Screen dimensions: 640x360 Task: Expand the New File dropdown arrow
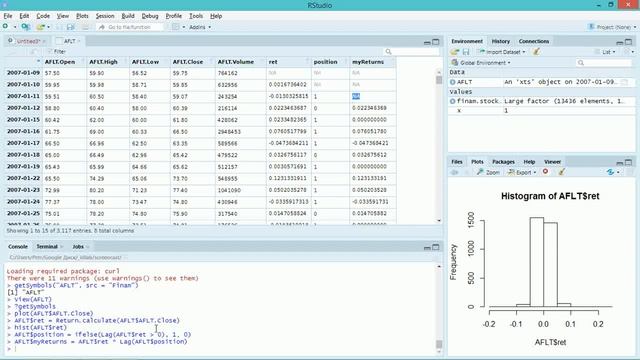(15, 27)
